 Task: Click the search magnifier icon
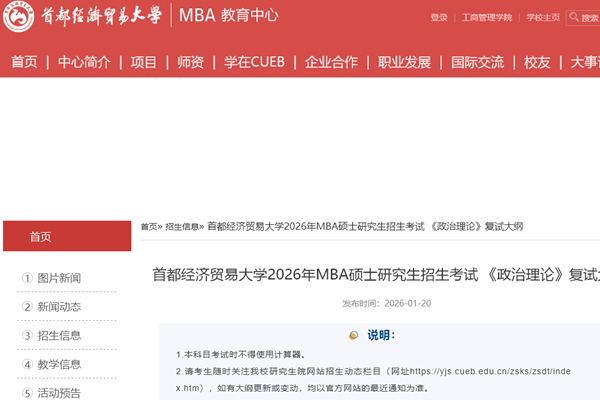[x=574, y=17]
